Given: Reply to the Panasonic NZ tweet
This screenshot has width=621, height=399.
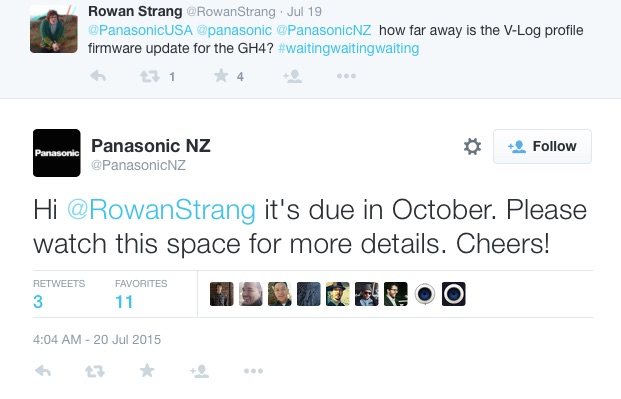Looking at the screenshot, I should (43, 371).
